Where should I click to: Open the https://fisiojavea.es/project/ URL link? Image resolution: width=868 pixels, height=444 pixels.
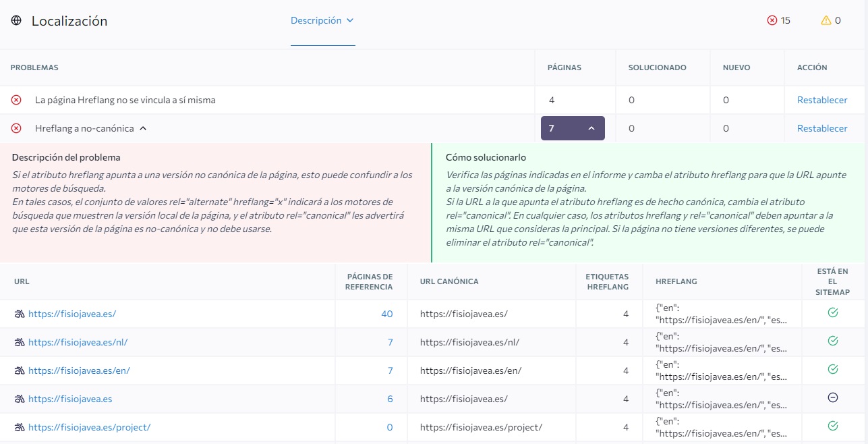(89, 427)
